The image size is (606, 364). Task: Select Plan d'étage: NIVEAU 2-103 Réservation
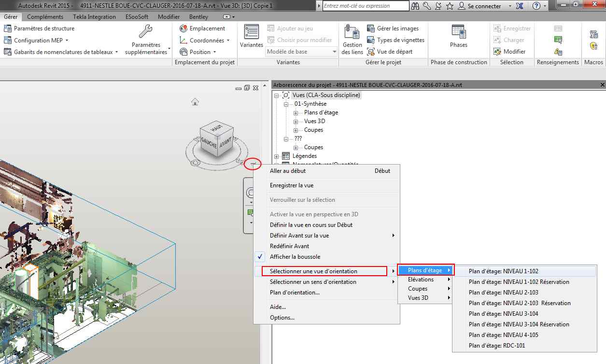524,303
